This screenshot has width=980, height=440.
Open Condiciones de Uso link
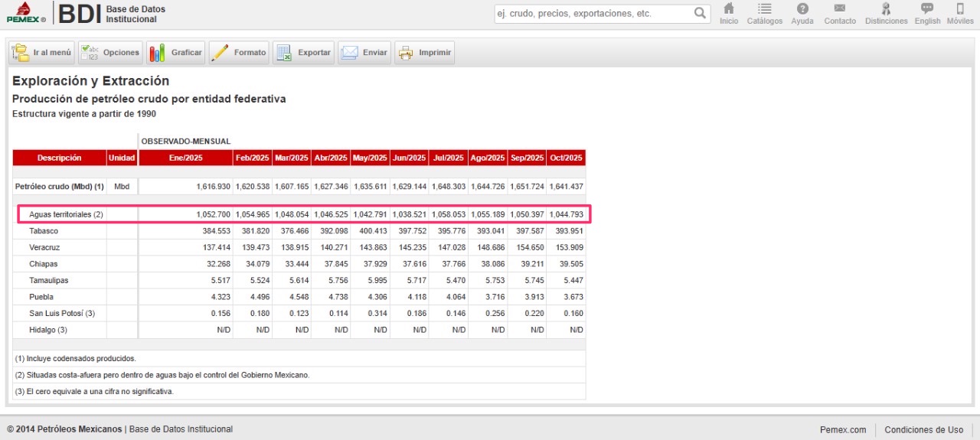pyautogui.click(x=923, y=429)
